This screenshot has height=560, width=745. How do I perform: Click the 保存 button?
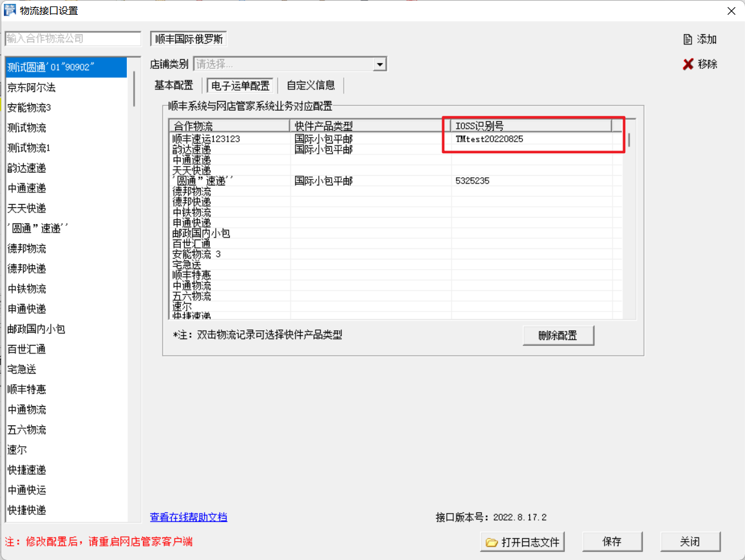612,541
